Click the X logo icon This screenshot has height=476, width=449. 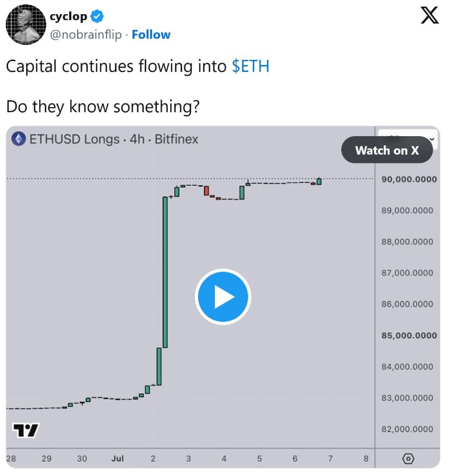(429, 15)
